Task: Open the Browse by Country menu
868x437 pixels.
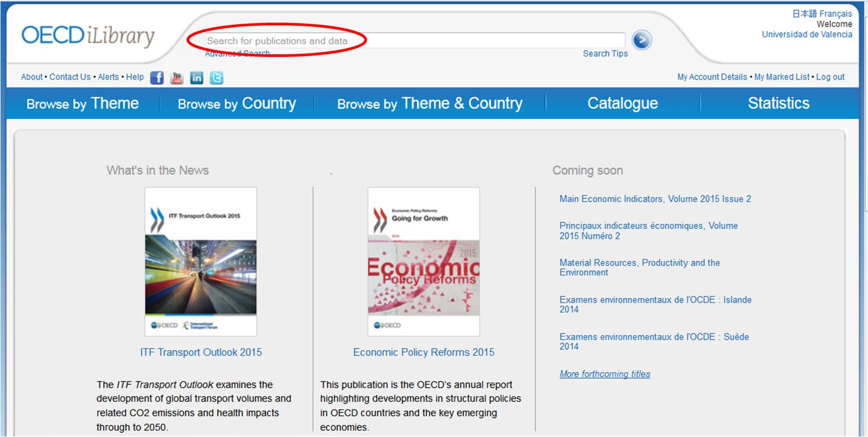Action: pos(236,103)
